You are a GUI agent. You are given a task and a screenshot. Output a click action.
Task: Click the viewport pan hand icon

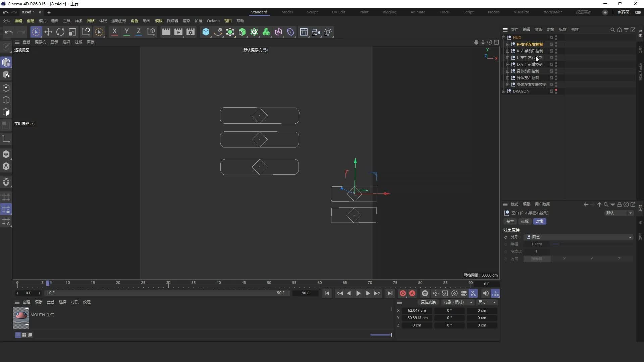pyautogui.click(x=476, y=42)
